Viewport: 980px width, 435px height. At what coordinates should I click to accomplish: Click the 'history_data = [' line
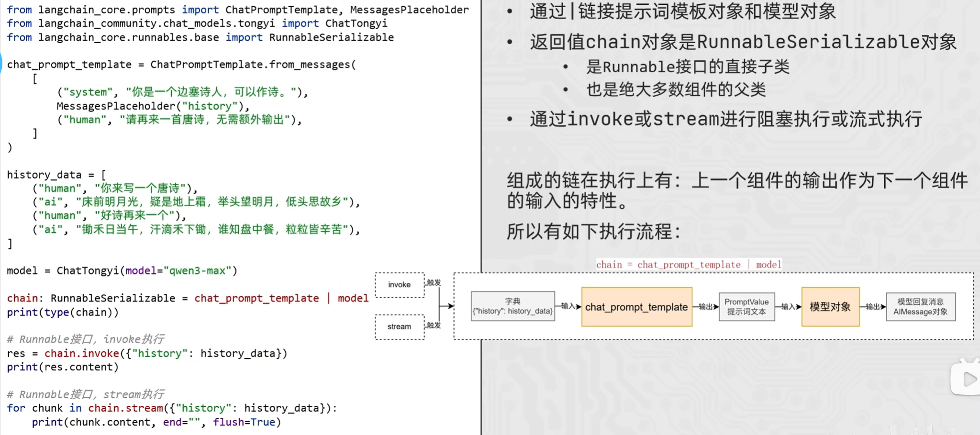pyautogui.click(x=56, y=175)
